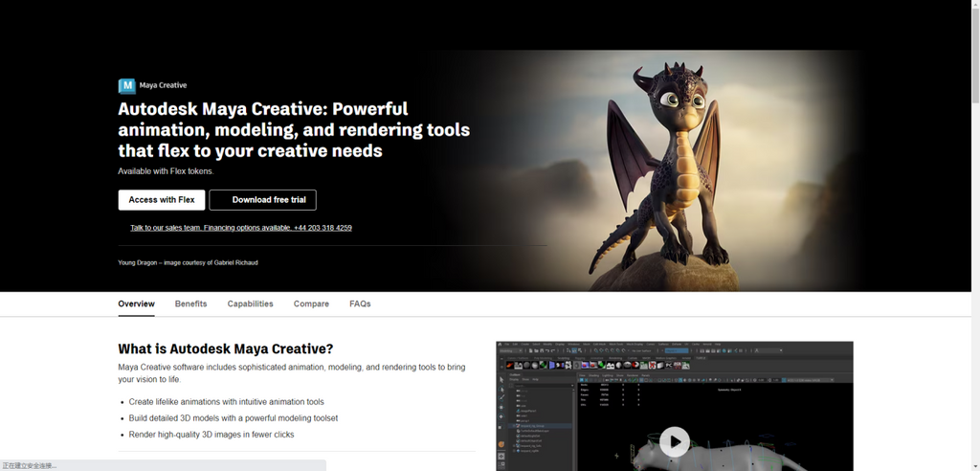Screen dimensions: 980x471
Task: Click the Access with Flex button
Action: [161, 200]
